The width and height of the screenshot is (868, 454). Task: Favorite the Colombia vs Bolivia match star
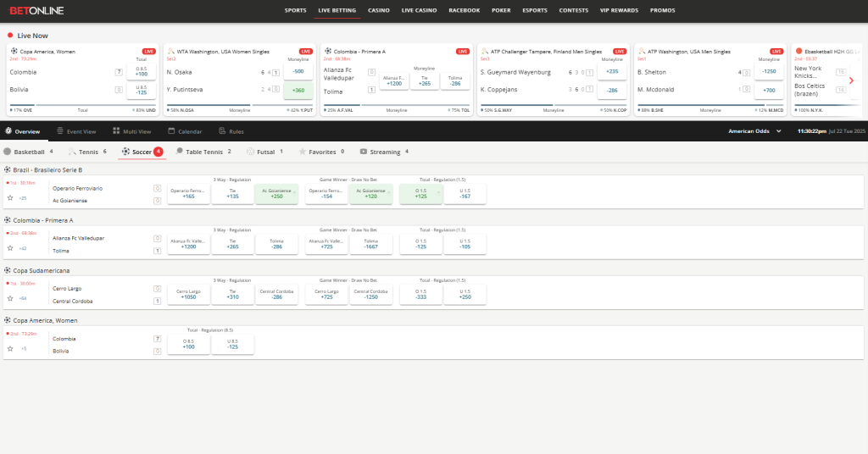(x=10, y=349)
